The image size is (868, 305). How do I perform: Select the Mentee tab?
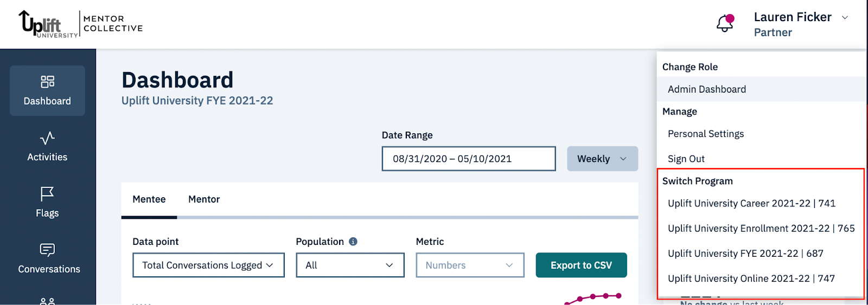pos(149,199)
